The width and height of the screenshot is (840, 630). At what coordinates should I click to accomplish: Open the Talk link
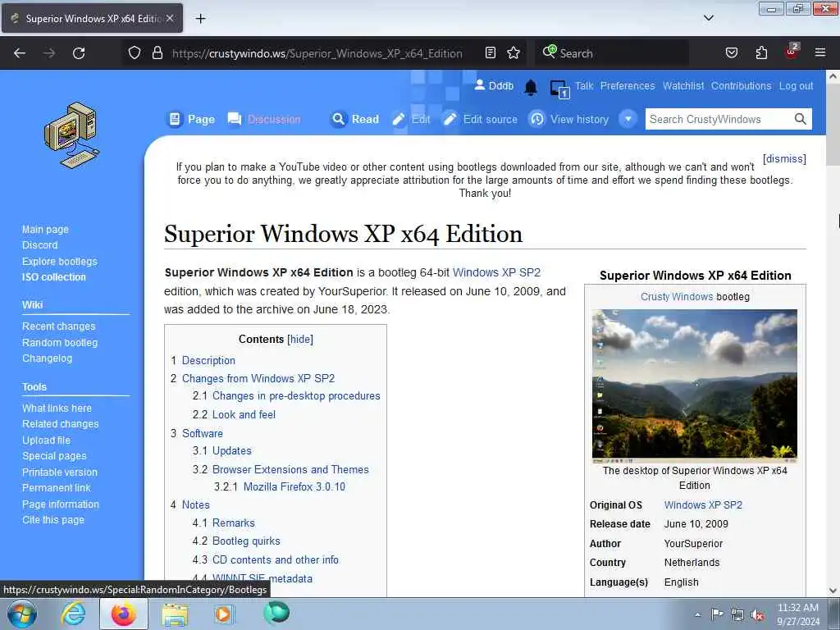click(584, 85)
